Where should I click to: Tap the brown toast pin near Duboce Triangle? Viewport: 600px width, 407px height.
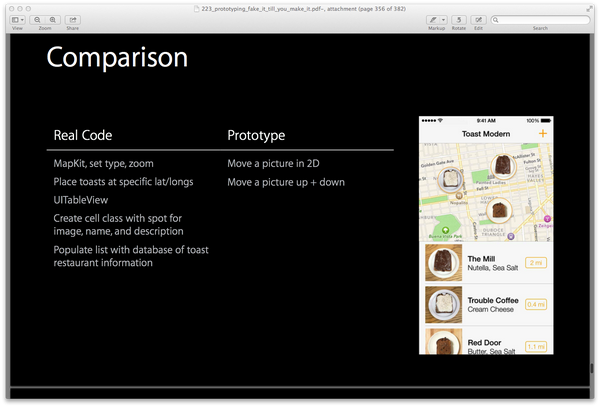[499, 210]
